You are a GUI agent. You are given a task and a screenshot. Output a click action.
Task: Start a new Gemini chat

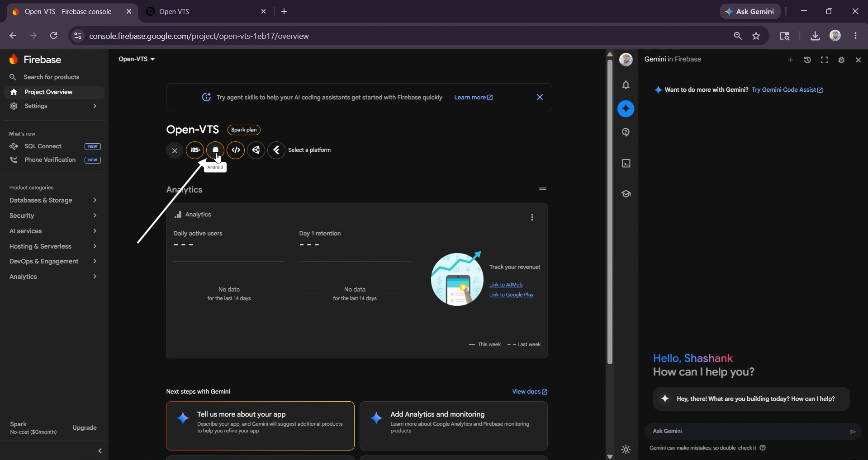point(790,60)
